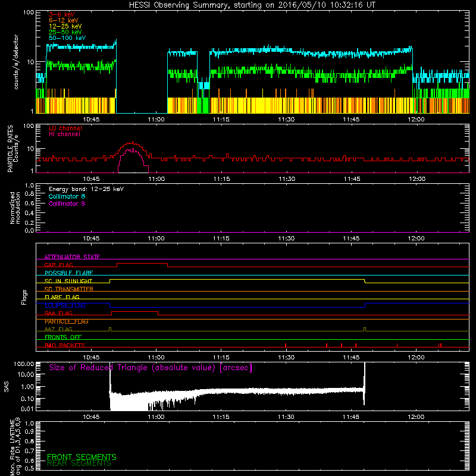The height and width of the screenshot is (476, 476).
Task: Select the 6-12 keV legend label
Action: [64, 20]
